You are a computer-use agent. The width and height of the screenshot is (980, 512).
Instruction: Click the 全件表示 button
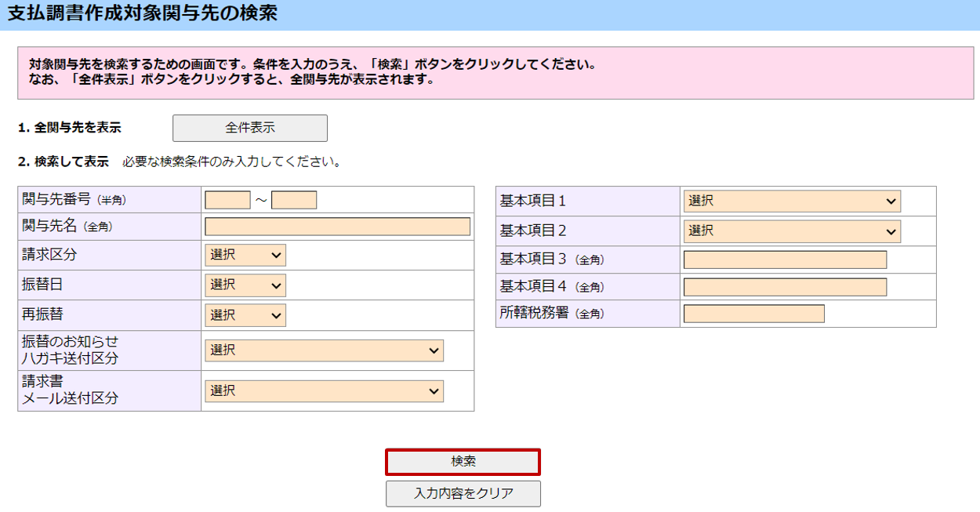coord(249,128)
